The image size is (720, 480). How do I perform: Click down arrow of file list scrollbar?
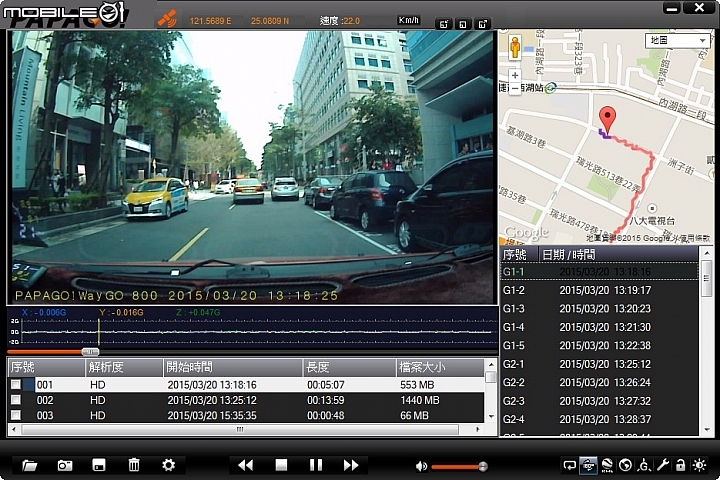[491, 417]
